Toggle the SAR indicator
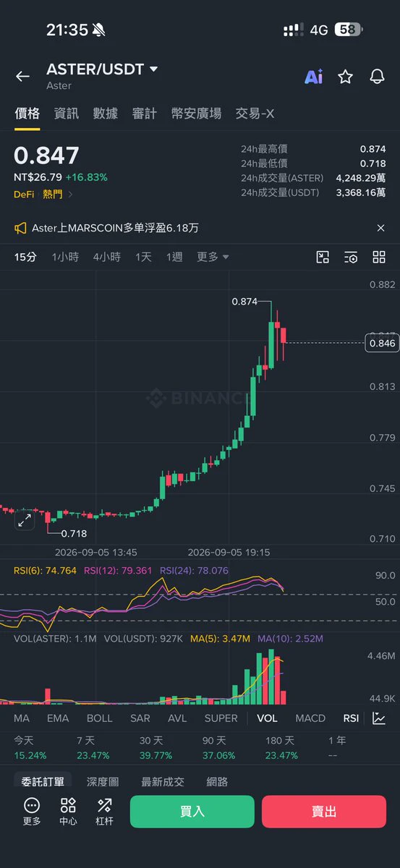The width and height of the screenshot is (400, 868). [x=140, y=718]
